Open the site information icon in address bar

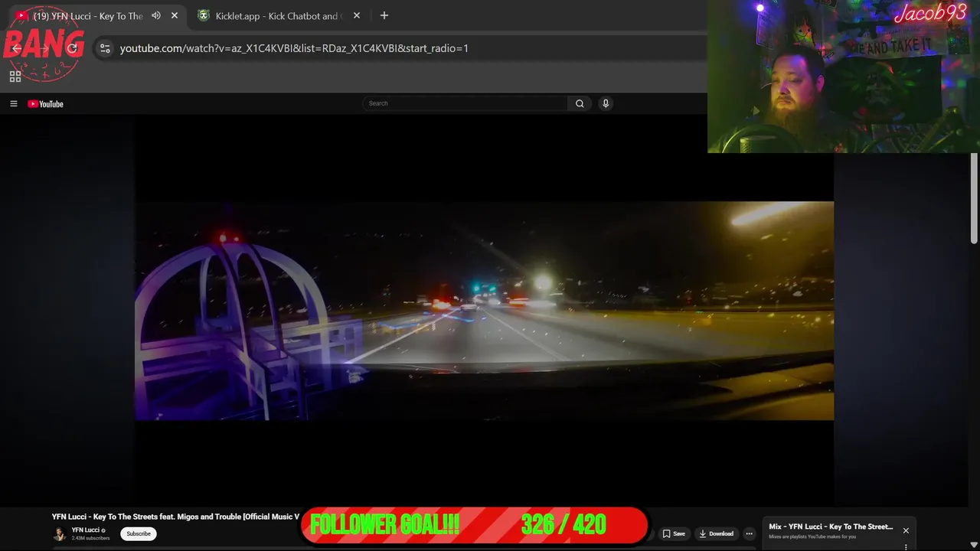[105, 48]
